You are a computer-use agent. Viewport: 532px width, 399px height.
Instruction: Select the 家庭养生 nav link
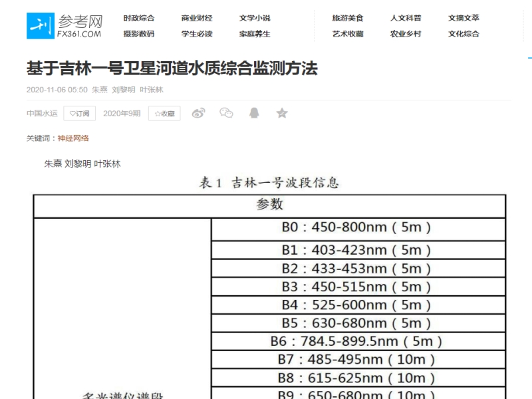coord(255,33)
